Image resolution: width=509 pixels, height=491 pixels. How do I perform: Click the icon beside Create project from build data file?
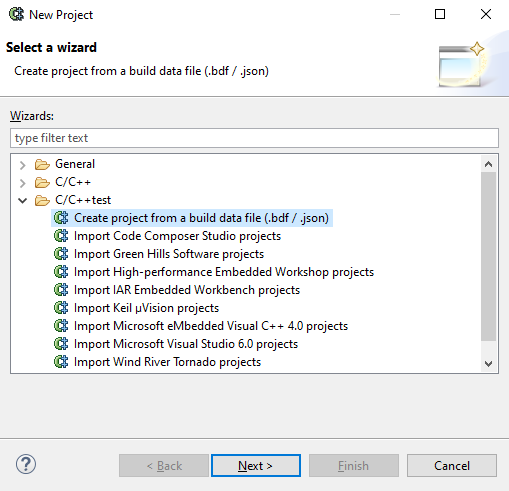tap(61, 218)
